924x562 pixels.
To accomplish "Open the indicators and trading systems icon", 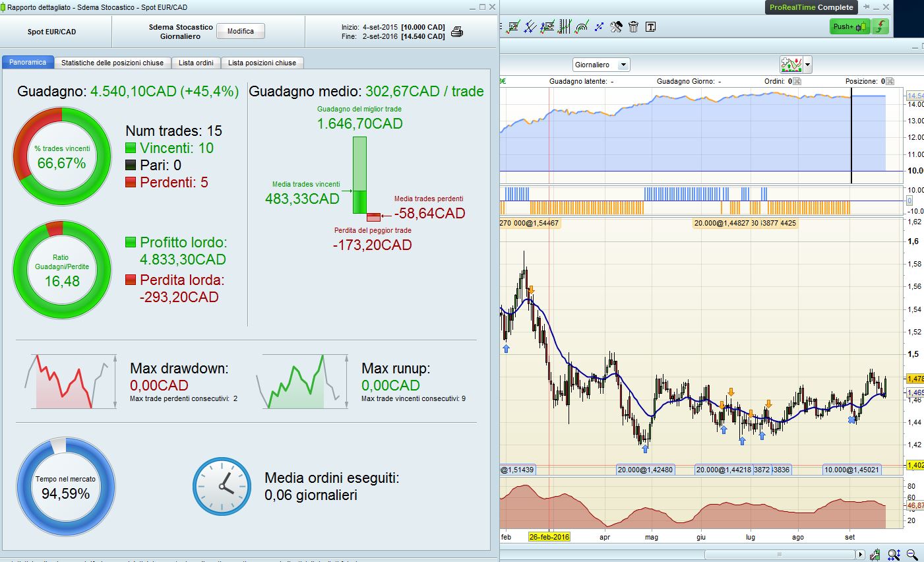I will point(791,65).
